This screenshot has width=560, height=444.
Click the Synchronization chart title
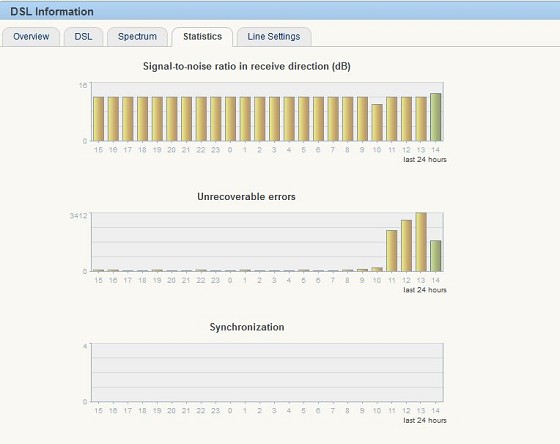point(247,327)
